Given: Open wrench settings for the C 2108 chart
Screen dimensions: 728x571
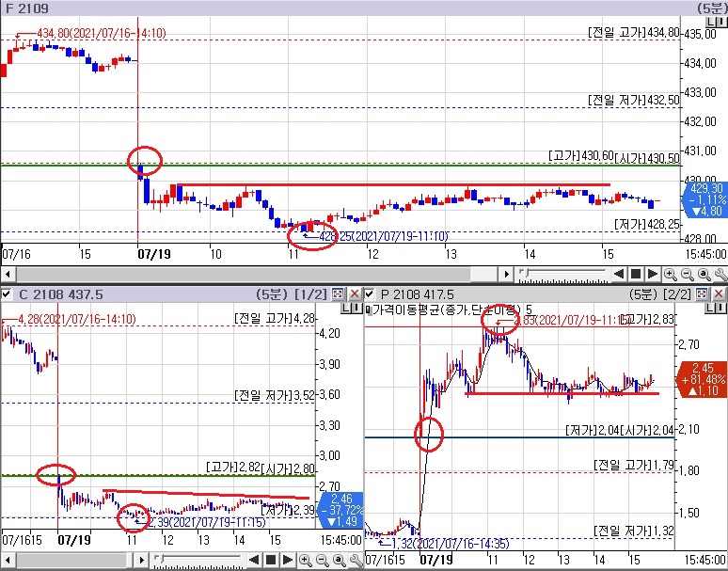Looking at the screenshot, I should [356, 561].
